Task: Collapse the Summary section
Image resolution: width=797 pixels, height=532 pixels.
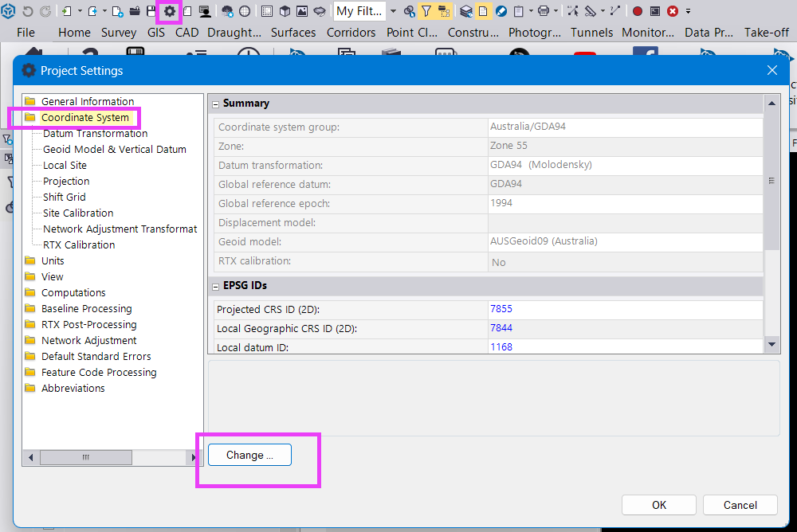Action: coord(215,104)
